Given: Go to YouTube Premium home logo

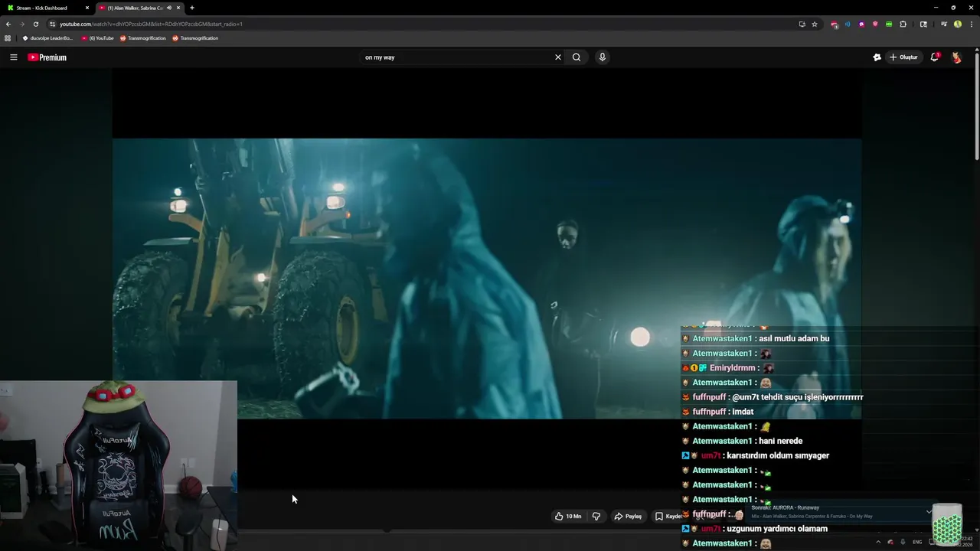Looking at the screenshot, I should click(47, 57).
